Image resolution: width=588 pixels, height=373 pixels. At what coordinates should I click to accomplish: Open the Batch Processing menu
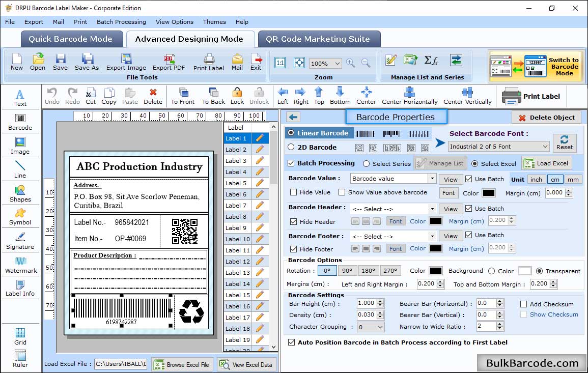121,22
